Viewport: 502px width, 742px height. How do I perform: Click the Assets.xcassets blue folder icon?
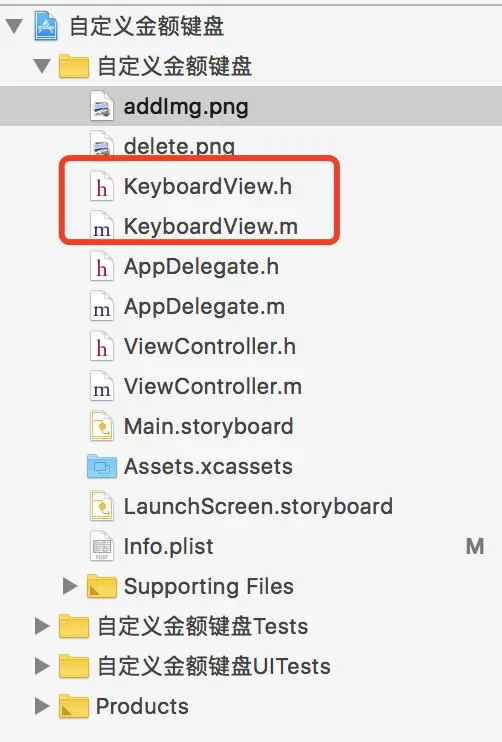pos(102,467)
